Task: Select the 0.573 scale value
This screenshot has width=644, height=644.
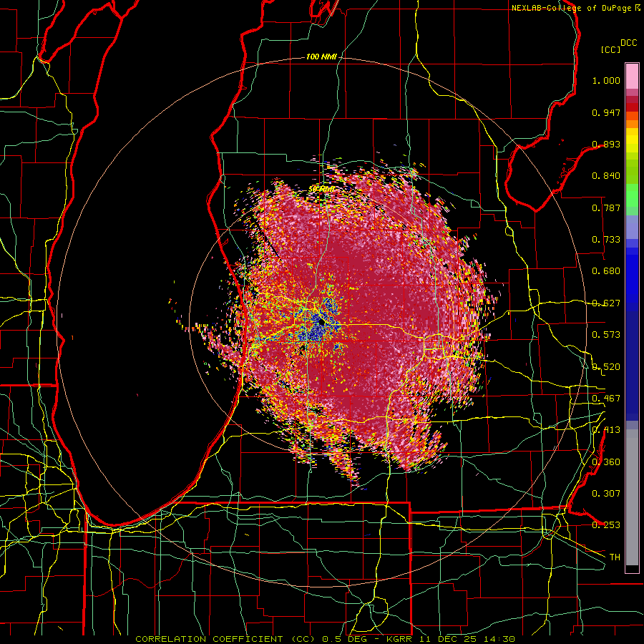Action: coord(606,335)
